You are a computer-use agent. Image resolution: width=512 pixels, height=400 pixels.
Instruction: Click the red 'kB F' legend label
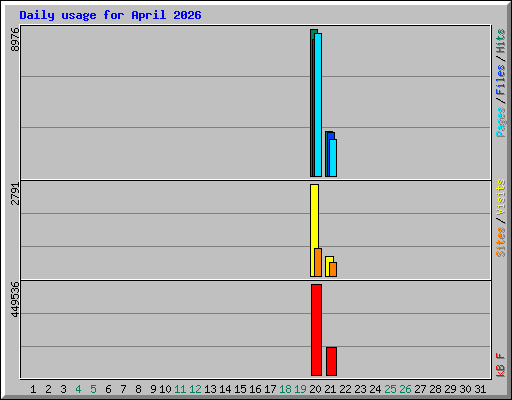click(501, 365)
